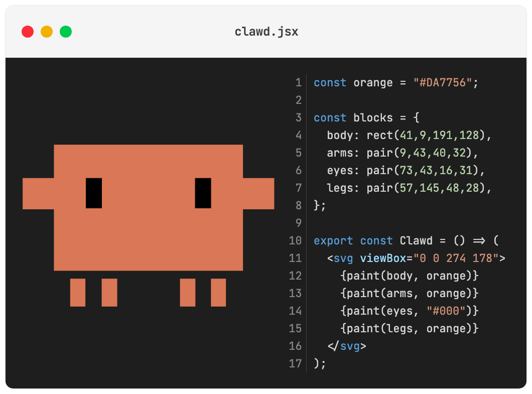
Task: Click line number 1 in the gutter
Action: pyautogui.click(x=298, y=82)
